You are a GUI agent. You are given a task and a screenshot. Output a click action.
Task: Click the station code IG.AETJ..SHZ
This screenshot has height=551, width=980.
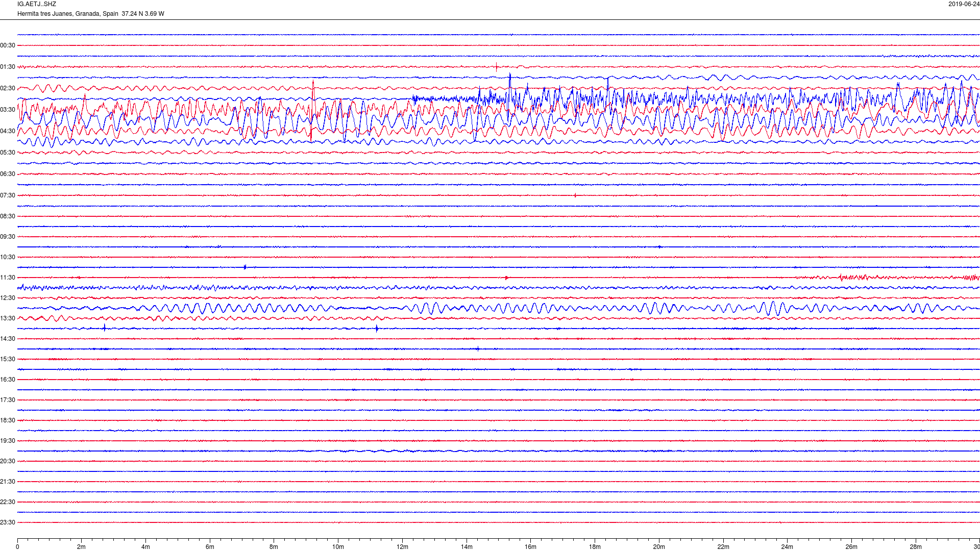coord(37,4)
